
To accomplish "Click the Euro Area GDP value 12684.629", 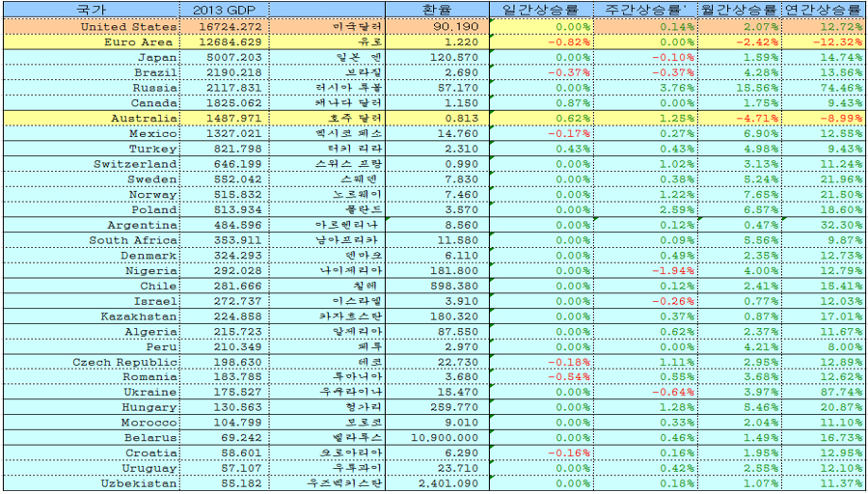I will [227, 42].
